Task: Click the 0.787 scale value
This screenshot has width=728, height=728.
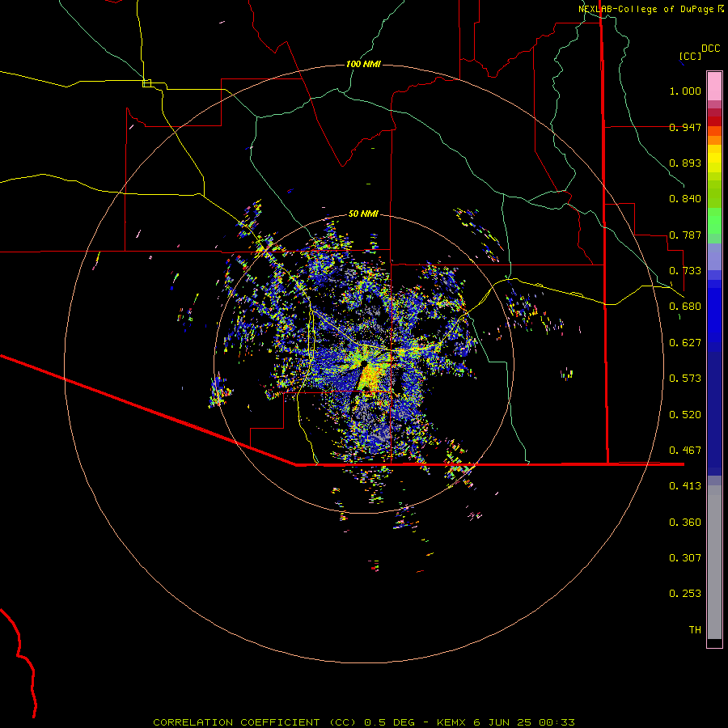Action: tap(685, 235)
